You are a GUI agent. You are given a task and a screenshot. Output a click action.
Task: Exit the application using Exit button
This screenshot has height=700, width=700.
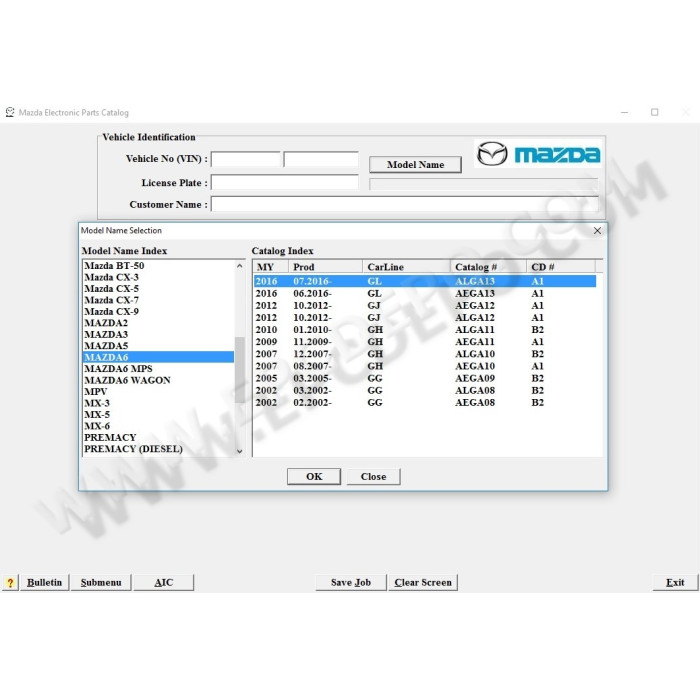click(x=675, y=583)
